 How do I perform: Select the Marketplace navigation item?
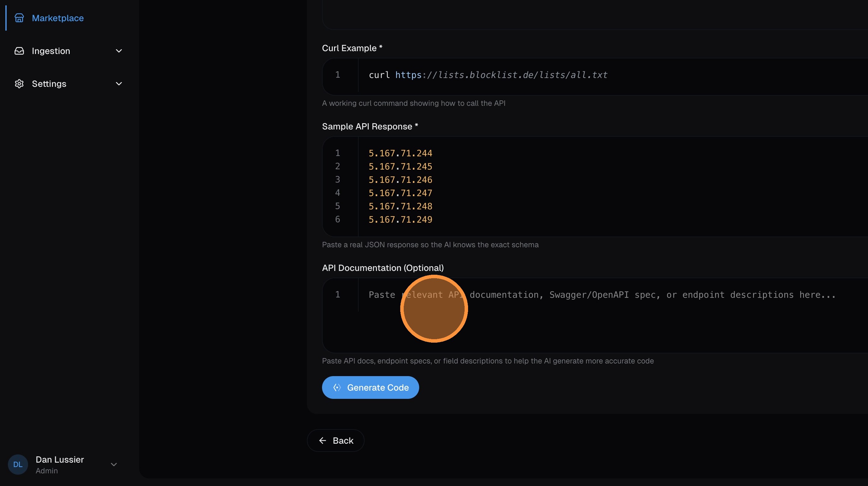[x=58, y=18]
